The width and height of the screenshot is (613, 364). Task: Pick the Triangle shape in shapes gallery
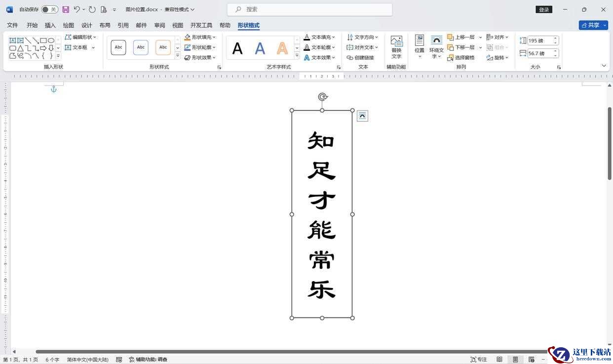(x=21, y=48)
